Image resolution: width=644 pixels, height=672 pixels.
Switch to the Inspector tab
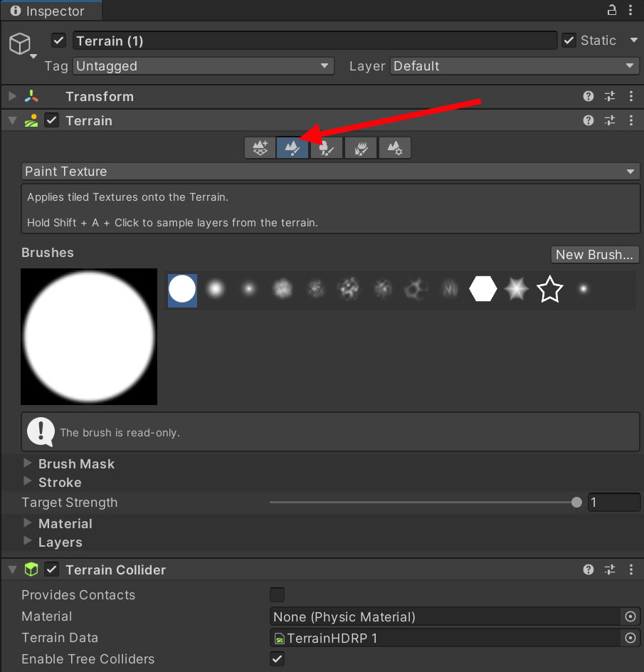[51, 11]
